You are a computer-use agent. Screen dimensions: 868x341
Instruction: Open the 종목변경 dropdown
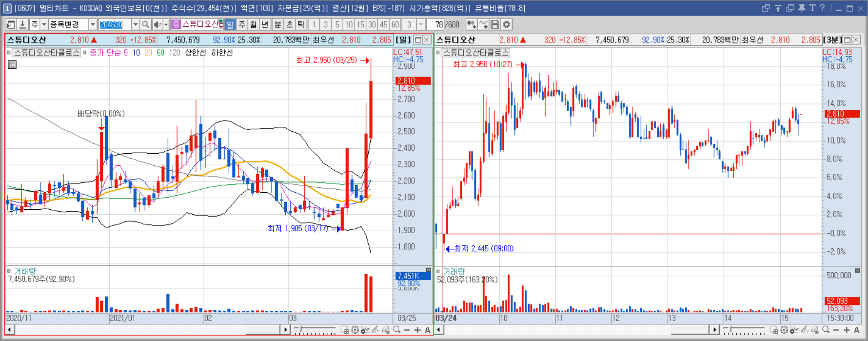coord(93,24)
